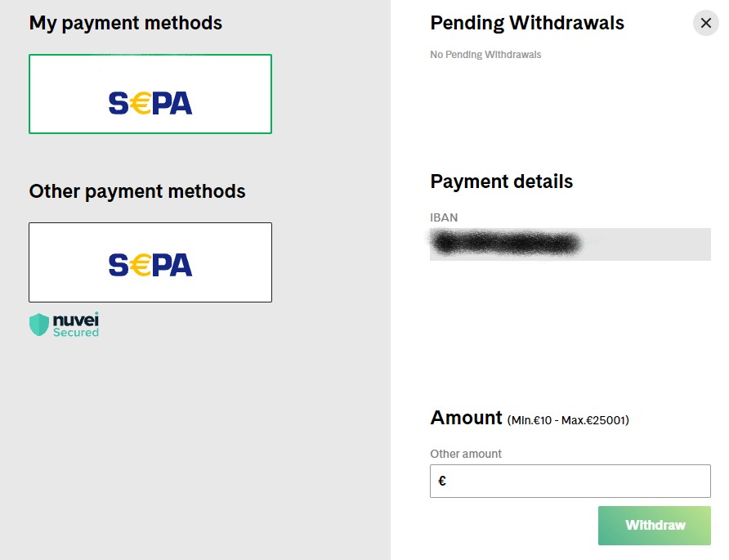
Task: Click the 'No Pending Withdrawals' message
Action: coord(485,55)
